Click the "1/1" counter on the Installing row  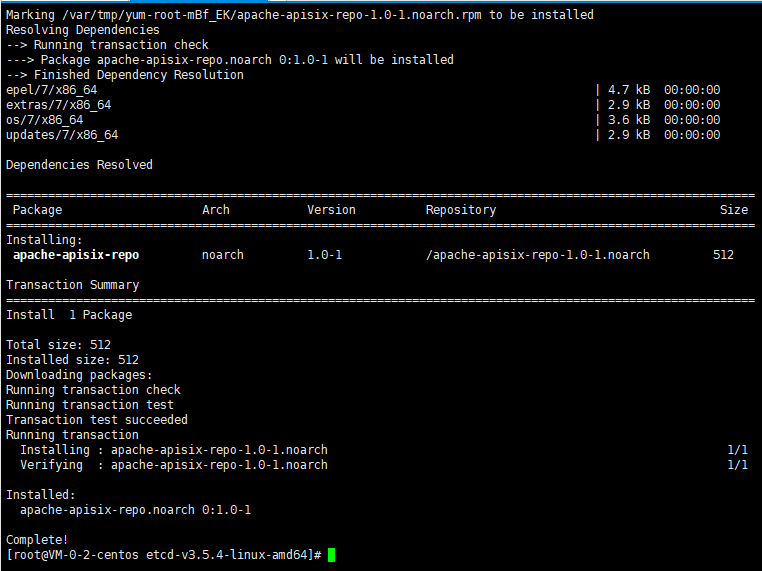737,450
